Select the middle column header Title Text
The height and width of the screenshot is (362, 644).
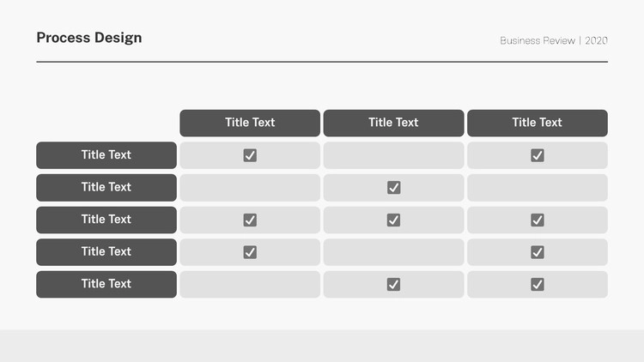pyautogui.click(x=393, y=123)
